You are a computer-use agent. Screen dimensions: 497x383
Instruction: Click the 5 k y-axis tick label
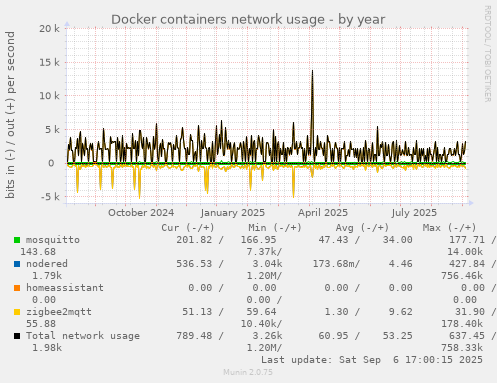(53, 130)
